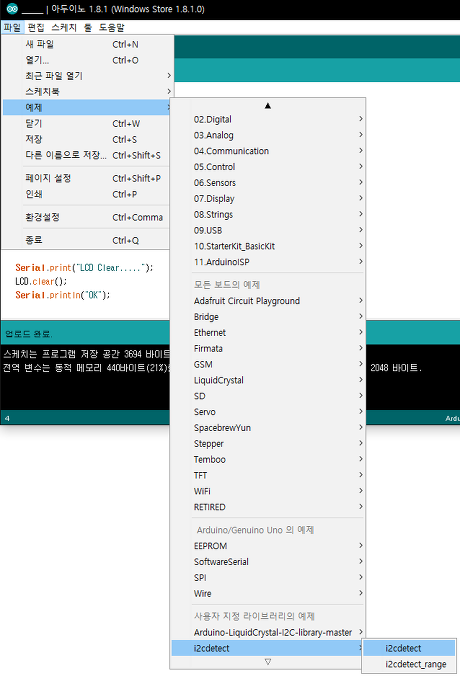Screen dimensions: 460x676
Task: Click the up scroll arrow of examples list
Action: click(268, 106)
